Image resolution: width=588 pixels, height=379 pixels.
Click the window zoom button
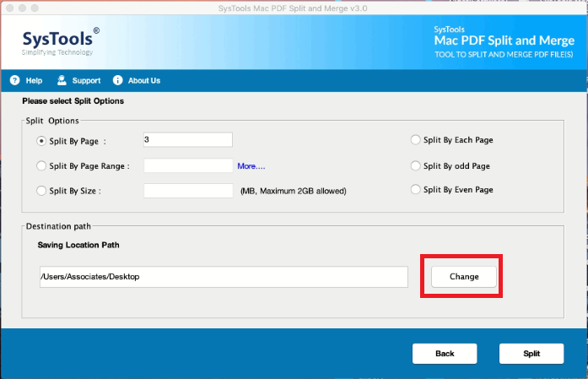coord(35,8)
